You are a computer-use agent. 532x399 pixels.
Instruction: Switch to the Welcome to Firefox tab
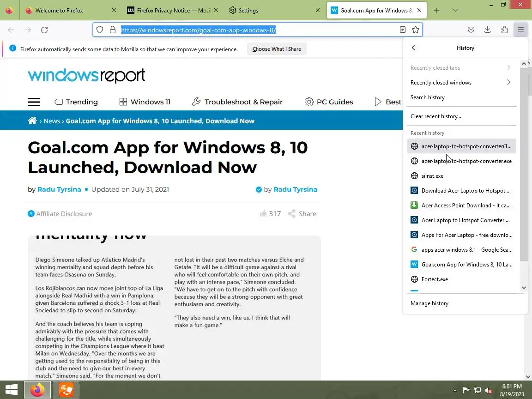71,11
